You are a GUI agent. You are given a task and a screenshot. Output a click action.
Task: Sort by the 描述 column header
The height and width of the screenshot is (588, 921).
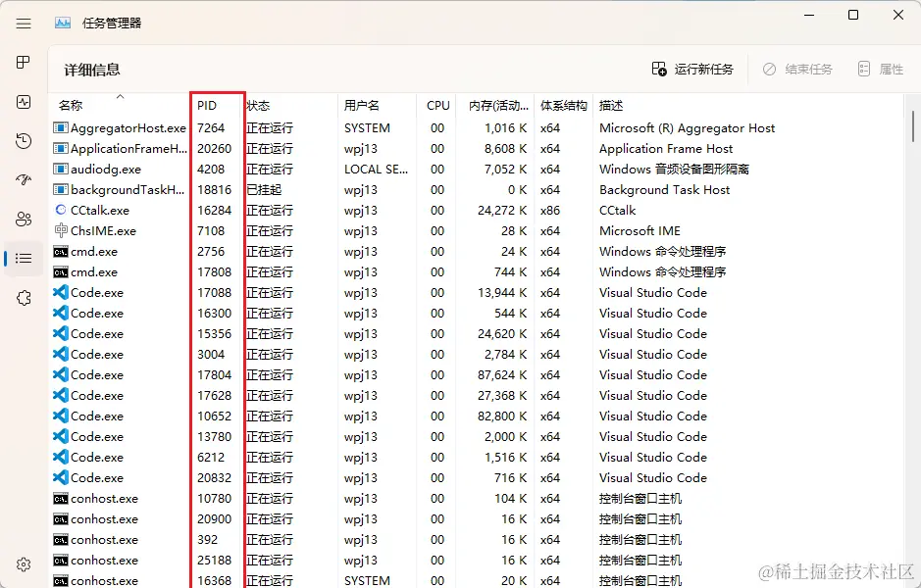(611, 106)
